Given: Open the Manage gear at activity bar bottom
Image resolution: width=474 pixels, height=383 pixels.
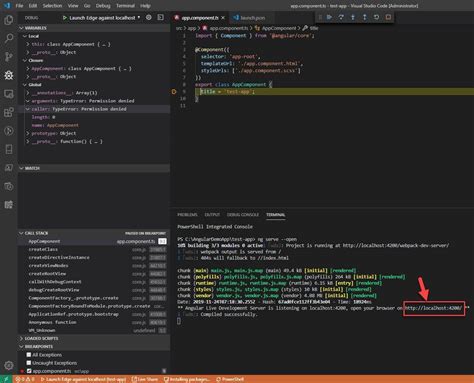Looking at the screenshot, I should (9, 365).
